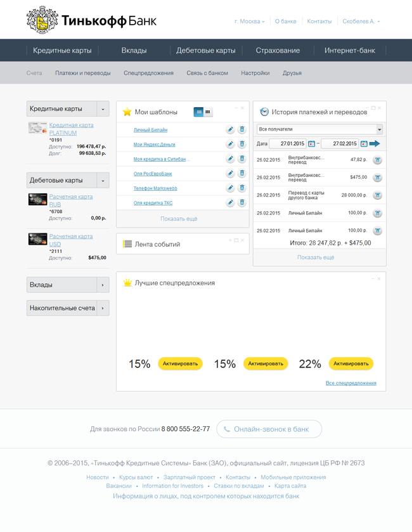Click Расчетная карта RUB card thumbnail
412x532 pixels.
coord(37,199)
